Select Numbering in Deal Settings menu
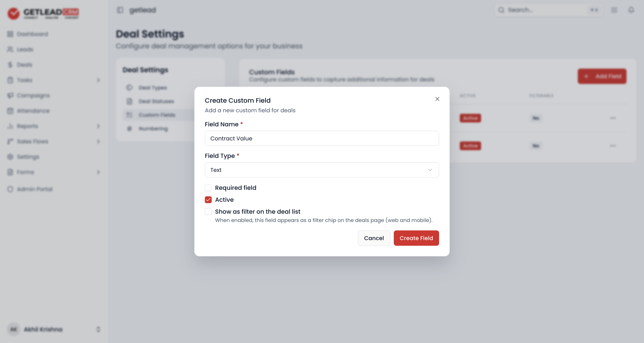The height and width of the screenshot is (343, 644). pos(153,129)
